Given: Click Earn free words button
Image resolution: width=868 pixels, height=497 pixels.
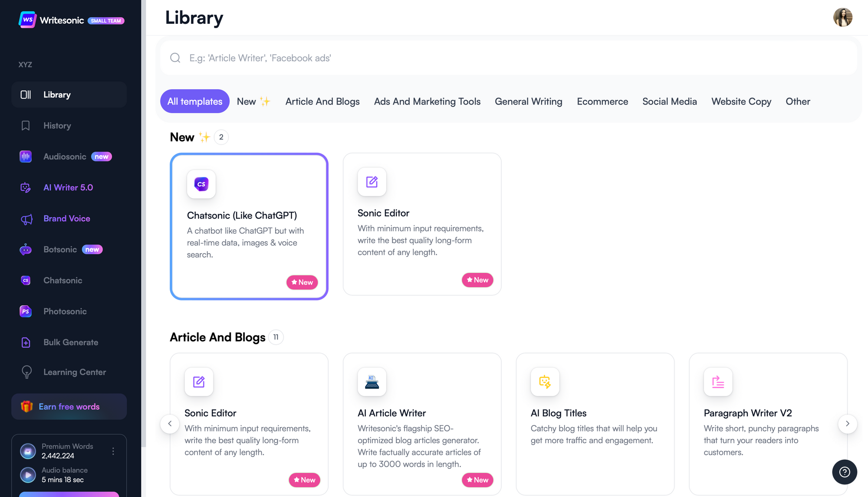Looking at the screenshot, I should click(69, 406).
